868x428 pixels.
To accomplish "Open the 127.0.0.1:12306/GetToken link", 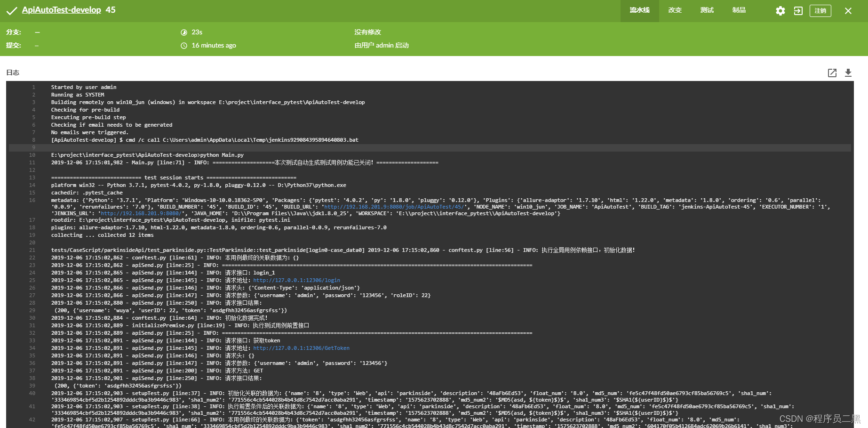I will click(301, 348).
